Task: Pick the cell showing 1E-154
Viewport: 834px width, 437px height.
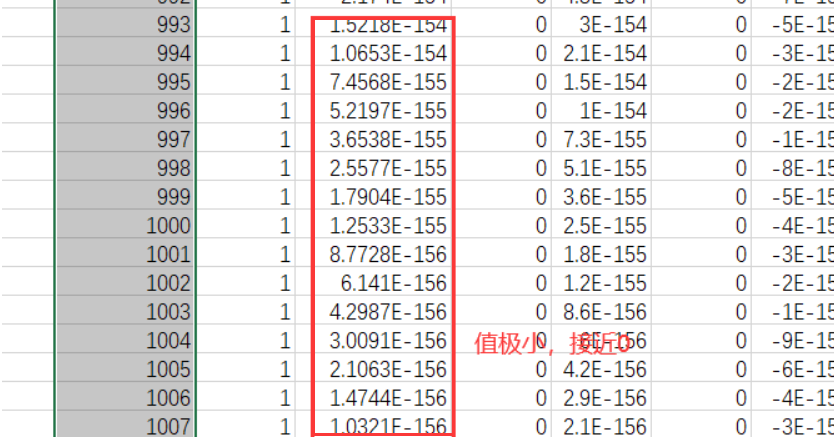Action: pyautogui.click(x=602, y=111)
